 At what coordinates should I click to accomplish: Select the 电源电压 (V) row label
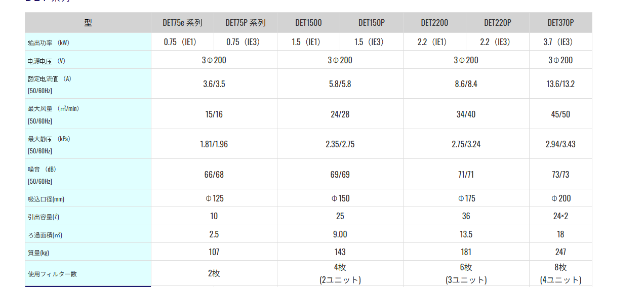point(47,61)
